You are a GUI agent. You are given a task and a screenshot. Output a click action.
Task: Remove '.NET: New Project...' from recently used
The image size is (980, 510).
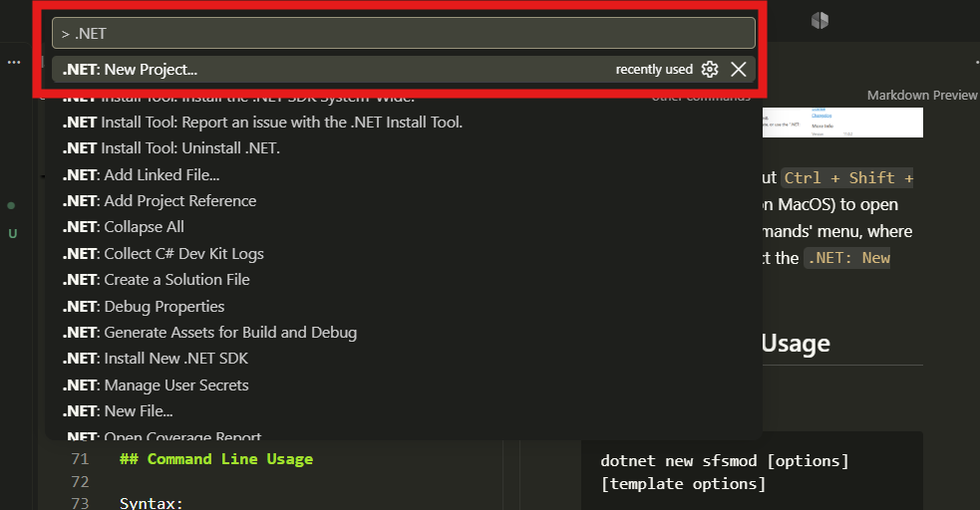point(738,70)
